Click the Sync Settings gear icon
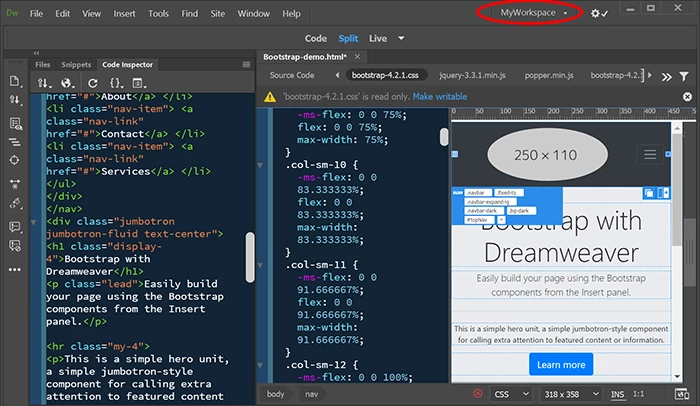700x406 pixels. 599,13
